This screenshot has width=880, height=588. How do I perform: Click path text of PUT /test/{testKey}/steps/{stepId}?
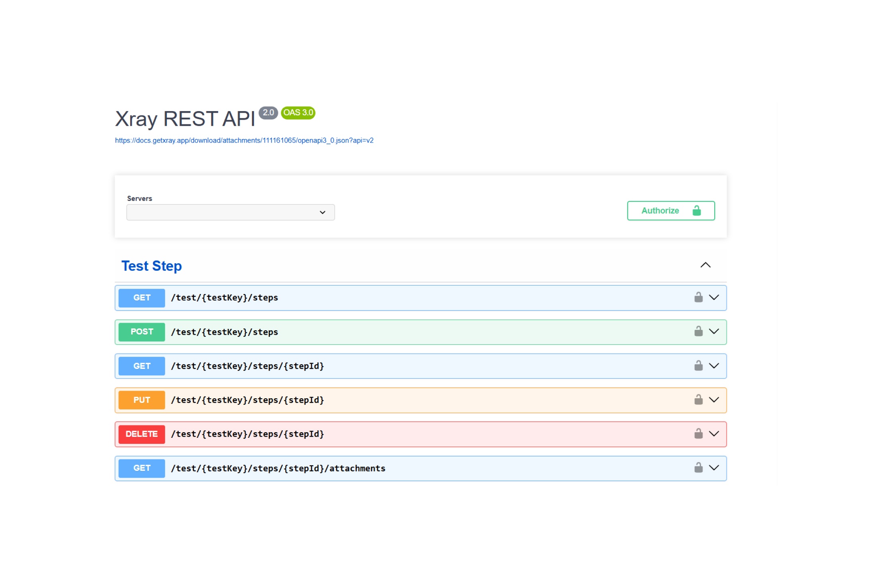tap(248, 400)
